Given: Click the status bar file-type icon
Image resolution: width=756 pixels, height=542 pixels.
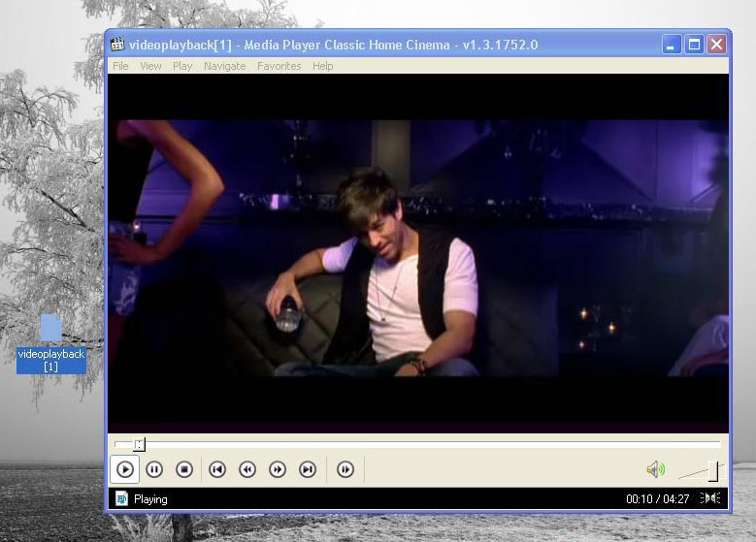Looking at the screenshot, I should (x=121, y=498).
